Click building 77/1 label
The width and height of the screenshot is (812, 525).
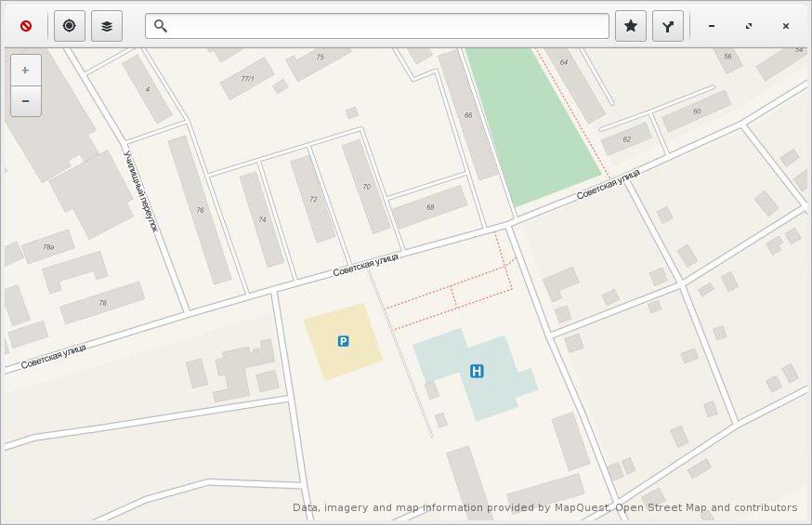[x=247, y=79]
